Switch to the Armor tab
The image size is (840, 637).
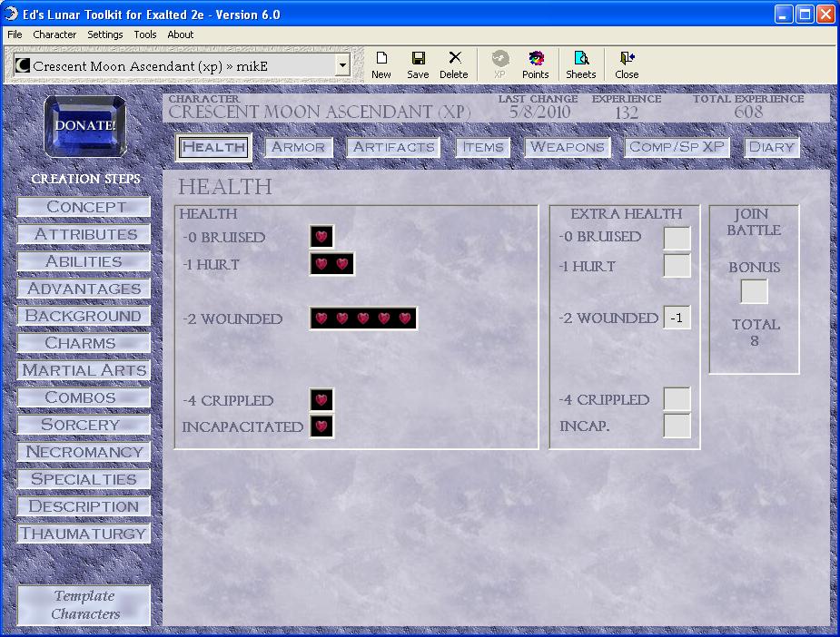[x=299, y=147]
